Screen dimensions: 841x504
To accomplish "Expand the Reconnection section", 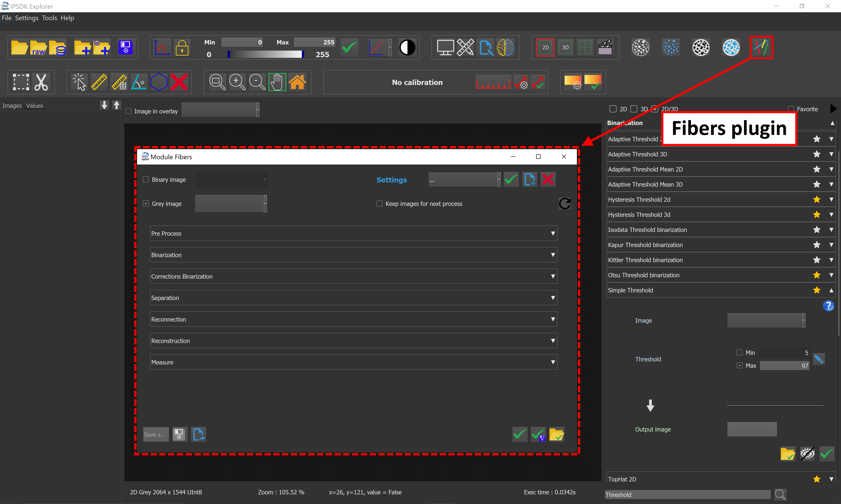I will pos(353,319).
